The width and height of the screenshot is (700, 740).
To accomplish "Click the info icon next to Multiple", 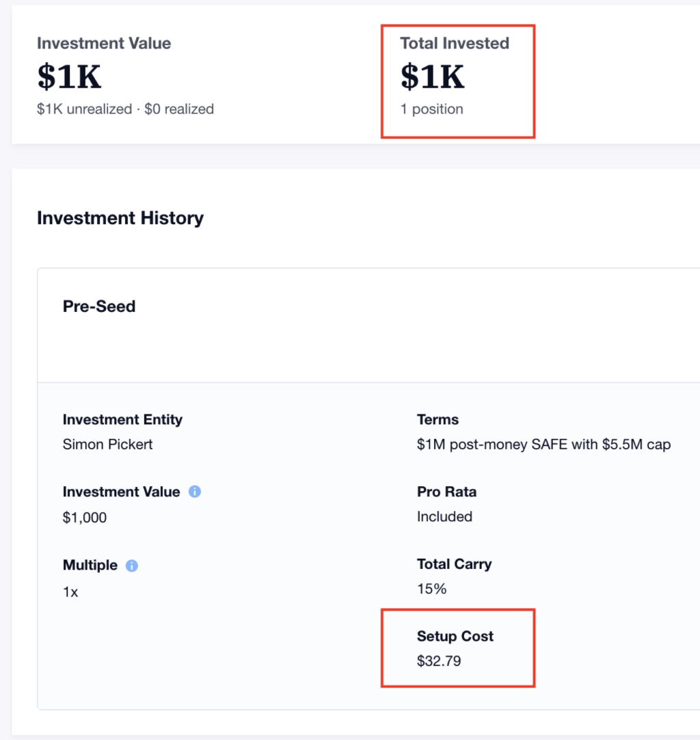I will pyautogui.click(x=132, y=566).
